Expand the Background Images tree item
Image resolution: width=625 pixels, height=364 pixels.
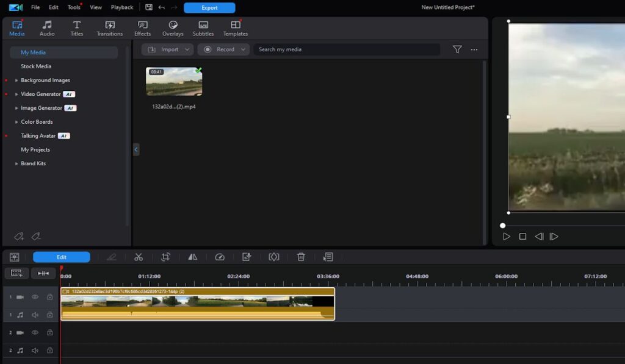pyautogui.click(x=17, y=80)
